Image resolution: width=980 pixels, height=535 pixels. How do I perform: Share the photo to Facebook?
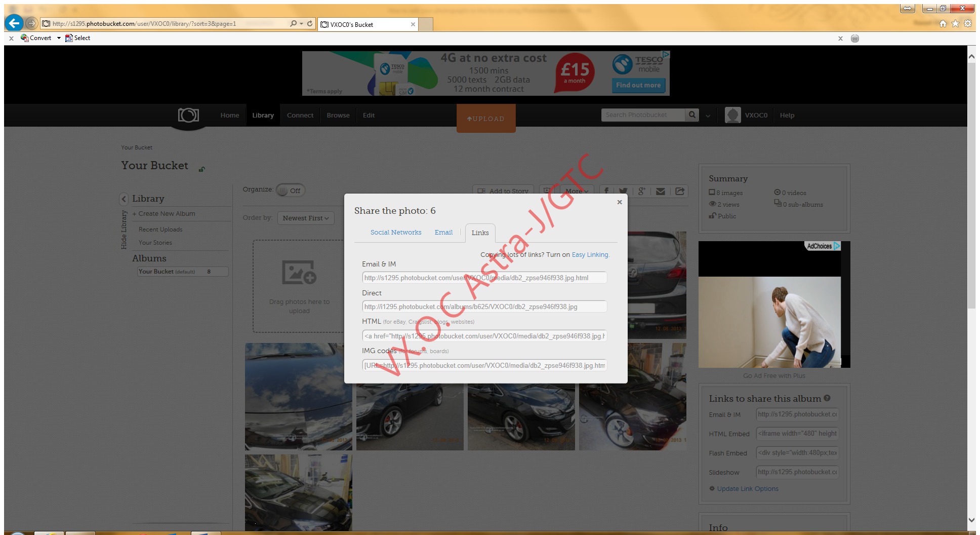[x=606, y=191]
